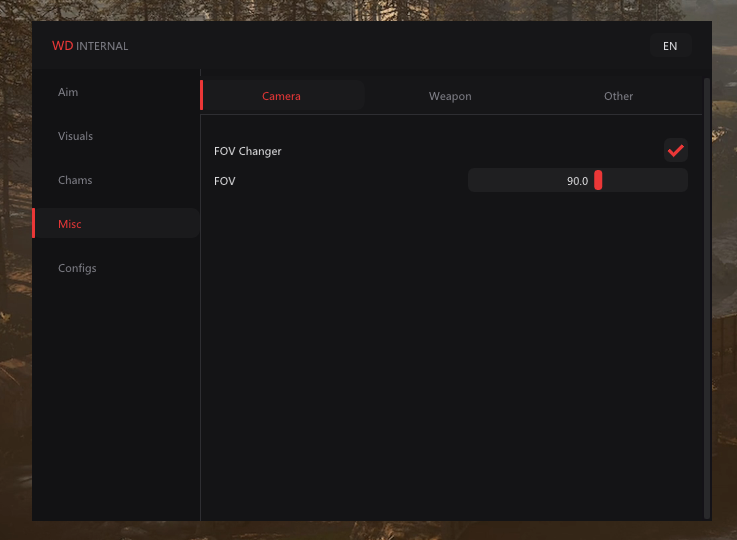Click the vertical scrollbar on right edge
This screenshot has height=540, width=737.
pos(706,298)
